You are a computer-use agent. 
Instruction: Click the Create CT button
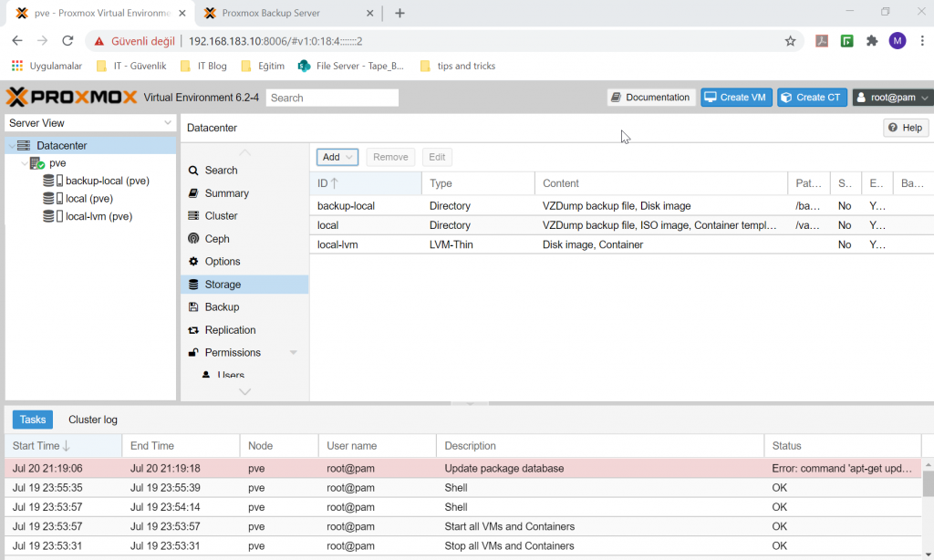pos(812,97)
